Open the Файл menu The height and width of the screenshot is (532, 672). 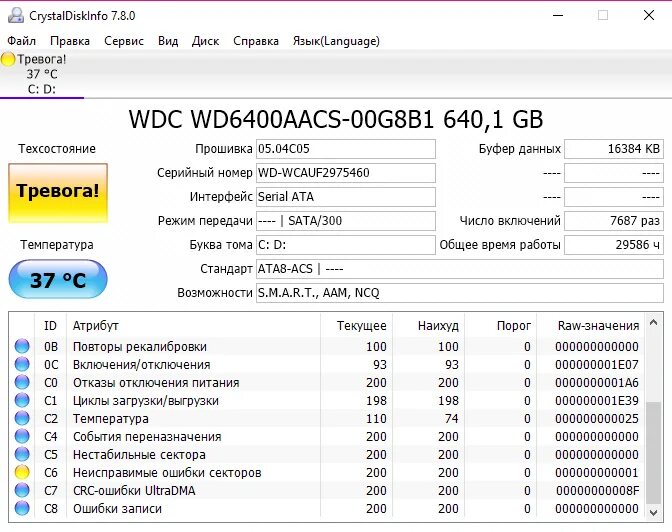coord(21,41)
